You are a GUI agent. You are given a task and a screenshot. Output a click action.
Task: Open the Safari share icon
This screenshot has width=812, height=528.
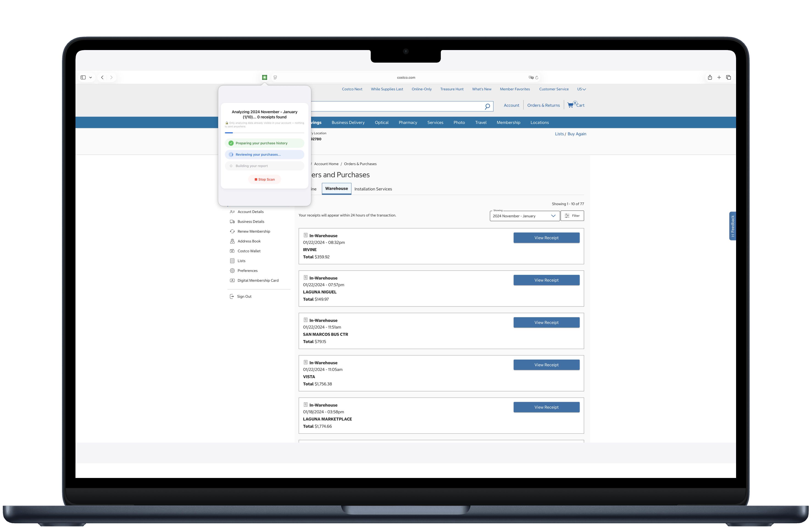(x=710, y=78)
